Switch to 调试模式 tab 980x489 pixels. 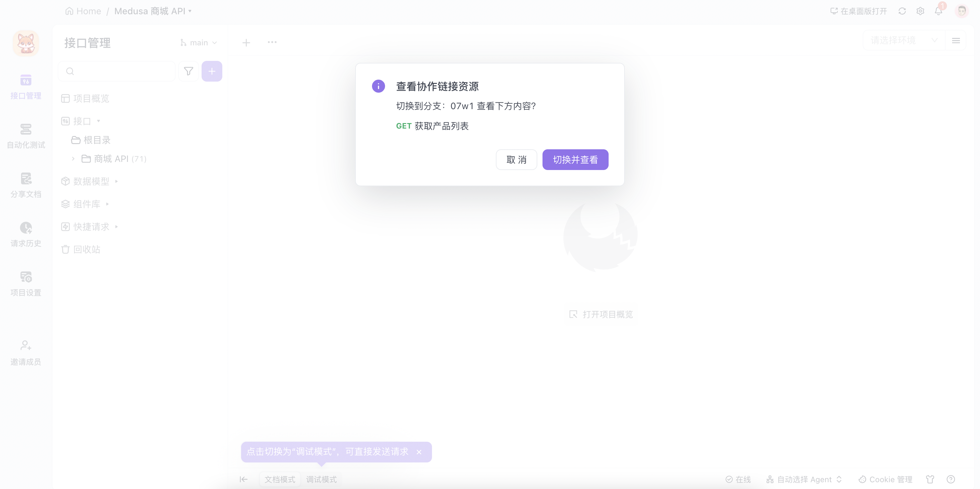[321, 479]
